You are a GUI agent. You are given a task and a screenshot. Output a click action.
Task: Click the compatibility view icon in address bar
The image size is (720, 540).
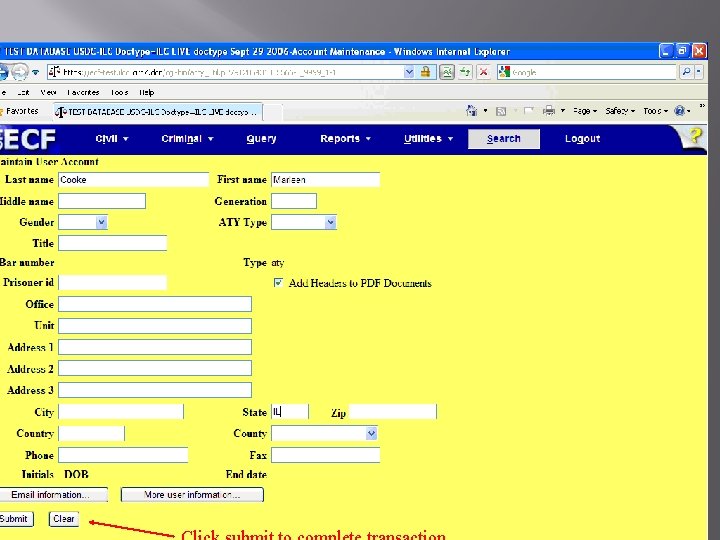[447, 72]
